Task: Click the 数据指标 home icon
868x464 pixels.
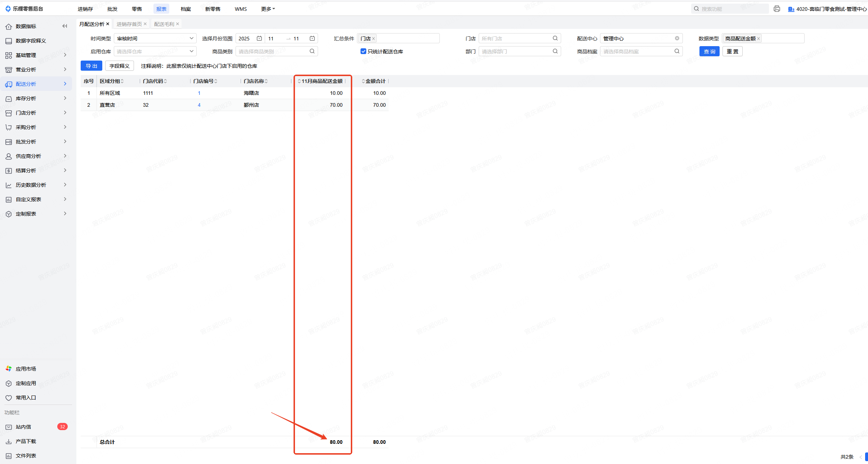Action: coord(9,26)
